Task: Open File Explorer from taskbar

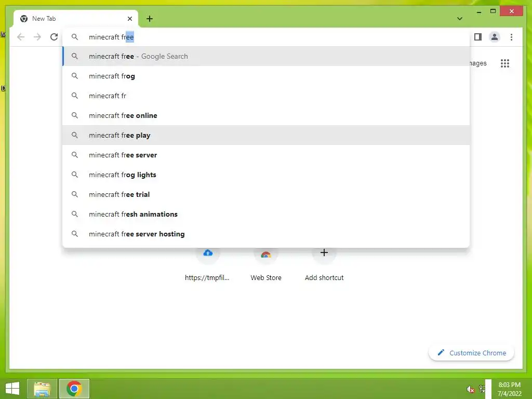Action: click(x=42, y=389)
